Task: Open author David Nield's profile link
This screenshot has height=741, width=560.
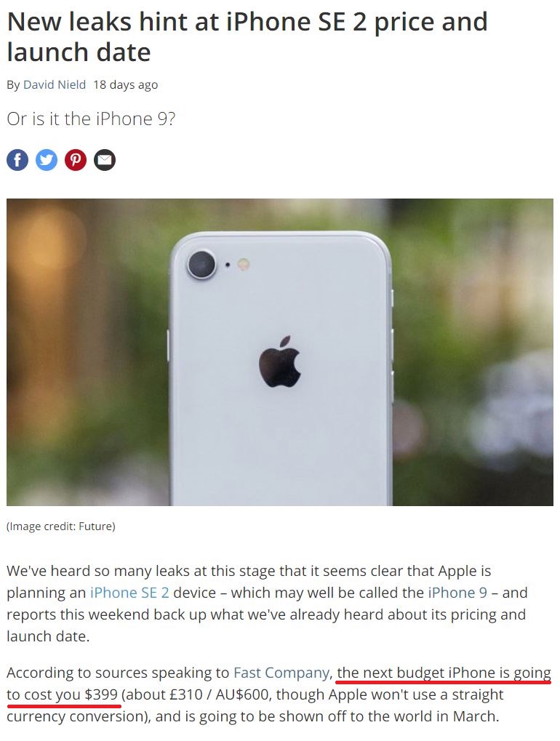Action: click(55, 84)
